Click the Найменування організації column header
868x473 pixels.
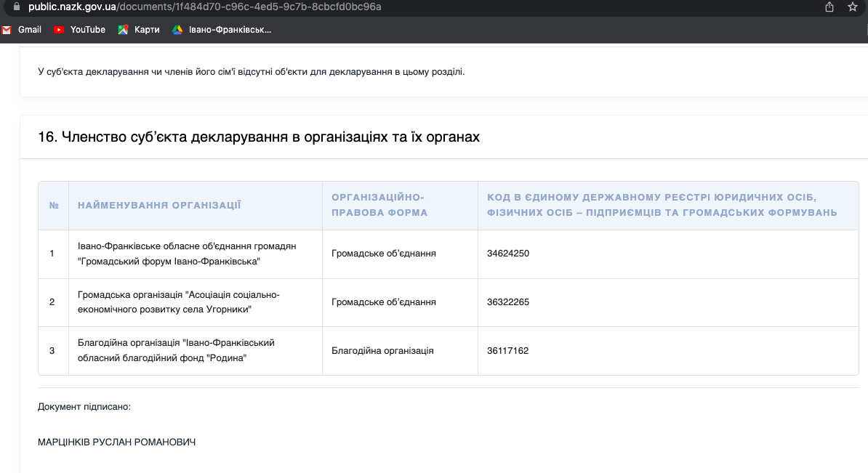(x=159, y=206)
